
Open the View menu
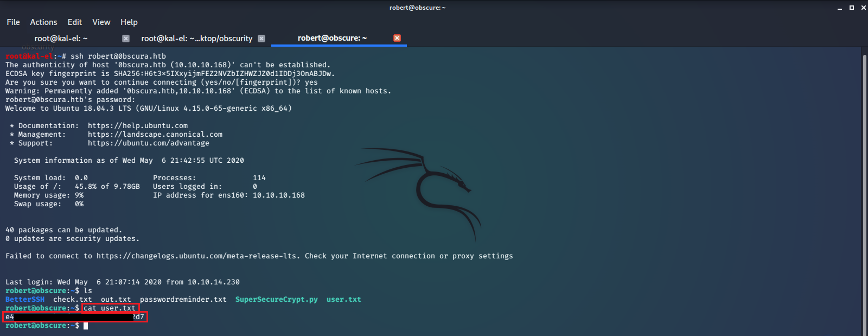(101, 22)
